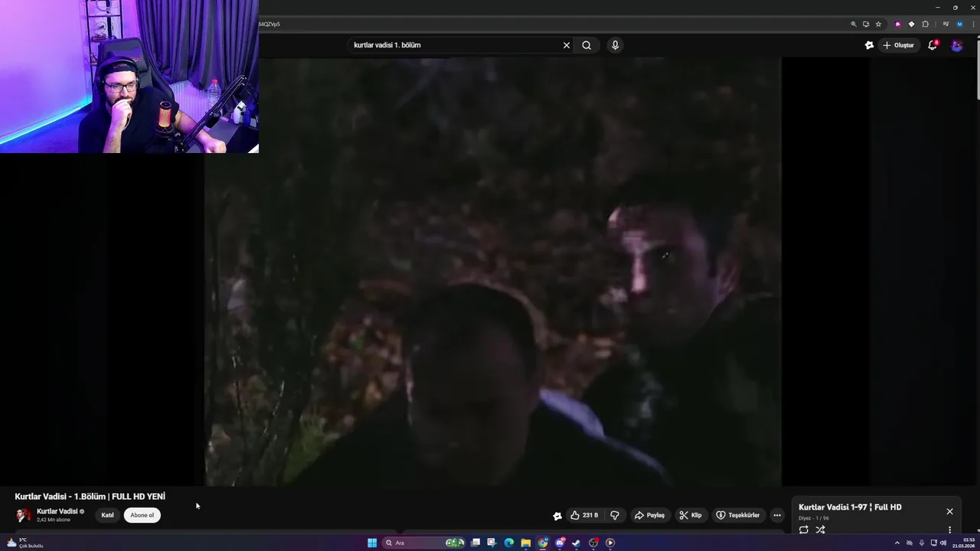980x551 pixels.
Task: Clear the search text with the X
Action: pyautogui.click(x=567, y=45)
